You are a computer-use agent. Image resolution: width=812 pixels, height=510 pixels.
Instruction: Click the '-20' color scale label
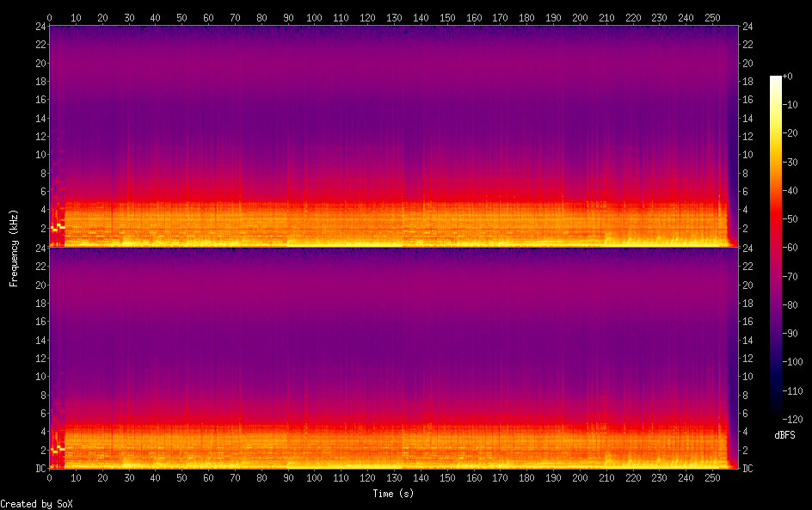pos(790,133)
